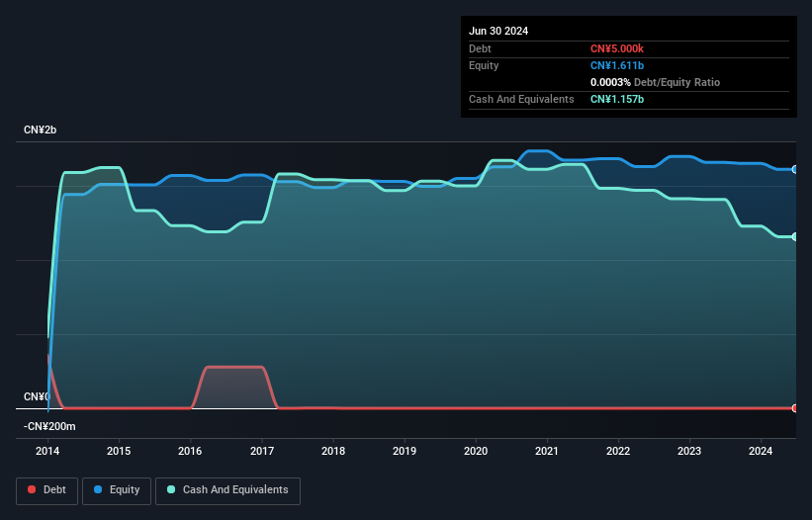The height and width of the screenshot is (520, 812).
Task: Click the 2014 x-axis label
Action: [47, 451]
